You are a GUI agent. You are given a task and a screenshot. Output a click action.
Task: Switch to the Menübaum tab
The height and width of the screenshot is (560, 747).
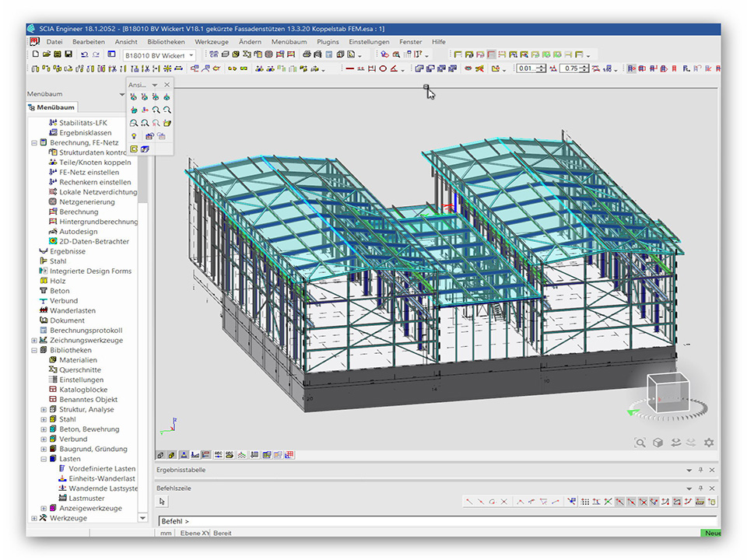click(x=52, y=107)
